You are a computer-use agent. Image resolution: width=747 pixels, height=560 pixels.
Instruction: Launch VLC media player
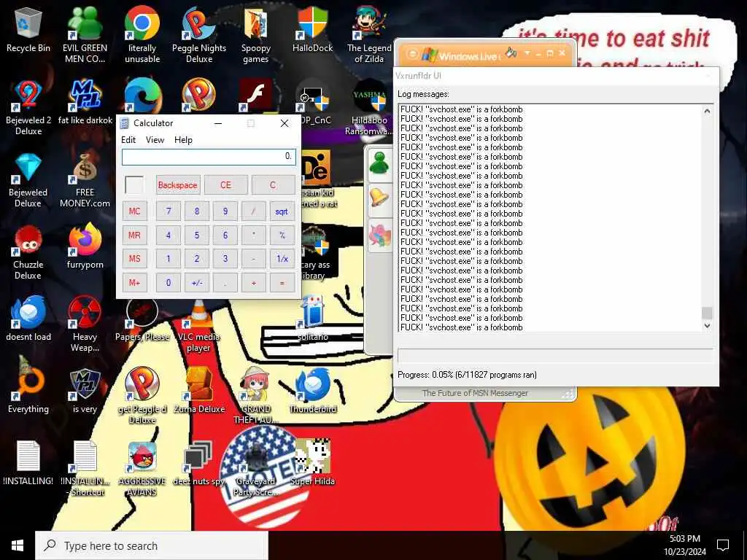tap(199, 326)
